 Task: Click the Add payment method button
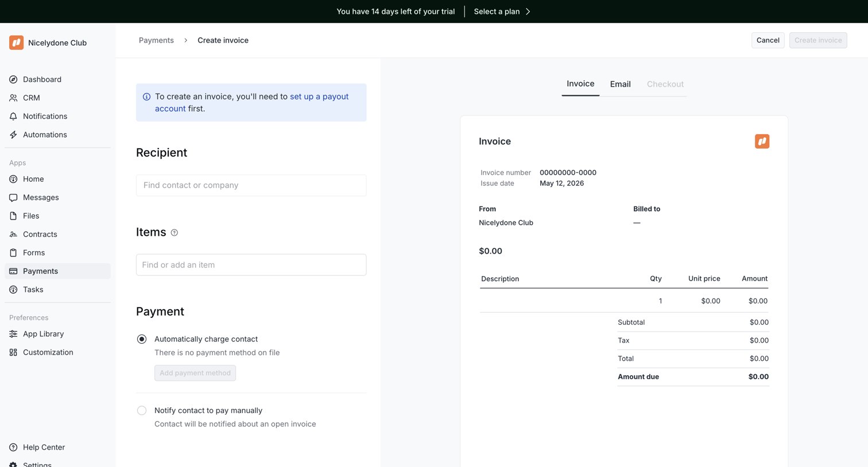[195, 373]
